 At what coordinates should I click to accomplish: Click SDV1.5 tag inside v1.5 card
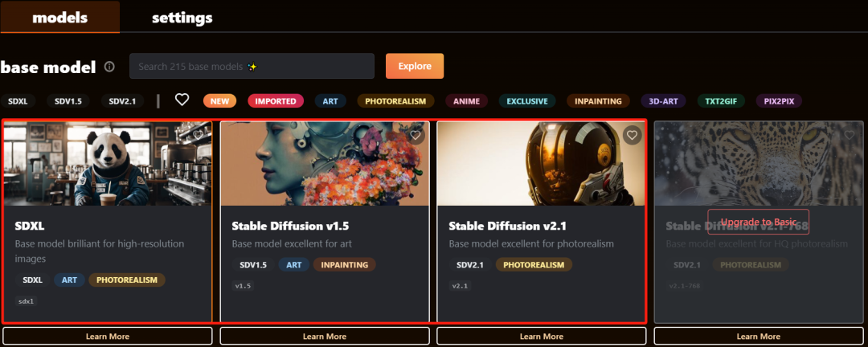coord(253,264)
